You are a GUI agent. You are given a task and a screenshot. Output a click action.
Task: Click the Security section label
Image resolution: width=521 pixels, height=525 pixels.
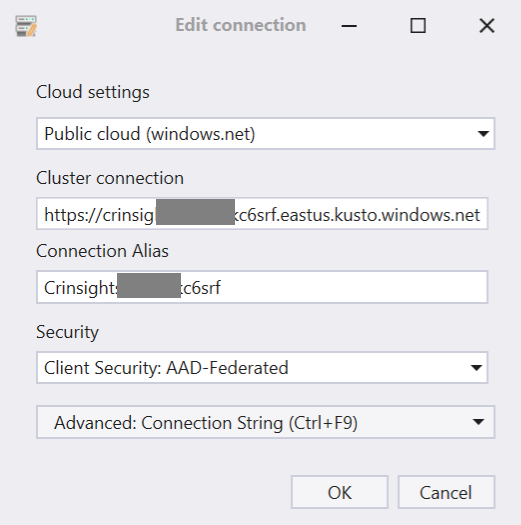tap(67, 332)
